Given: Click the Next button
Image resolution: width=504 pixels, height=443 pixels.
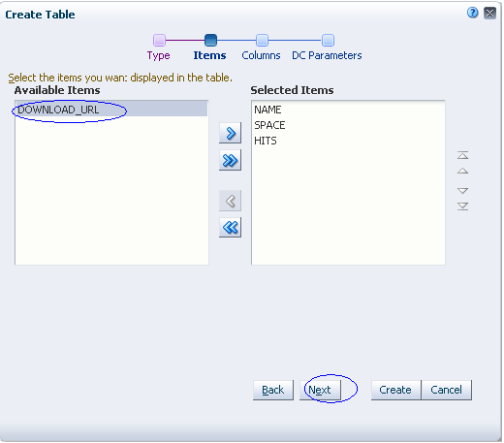Looking at the screenshot, I should coord(320,390).
